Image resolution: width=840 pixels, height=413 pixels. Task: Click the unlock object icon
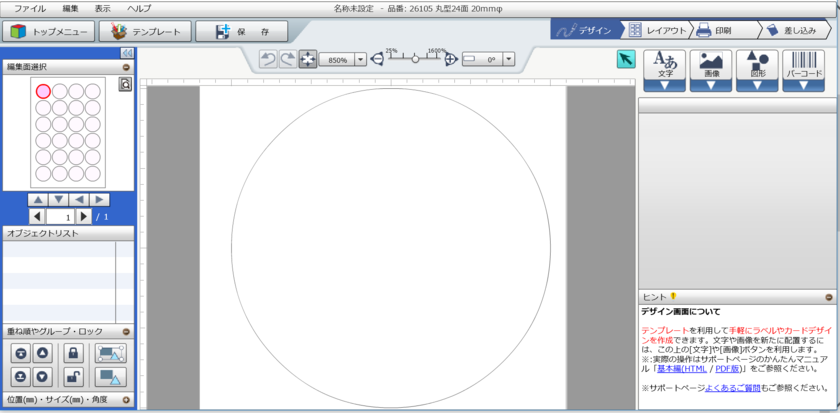pyautogui.click(x=73, y=376)
